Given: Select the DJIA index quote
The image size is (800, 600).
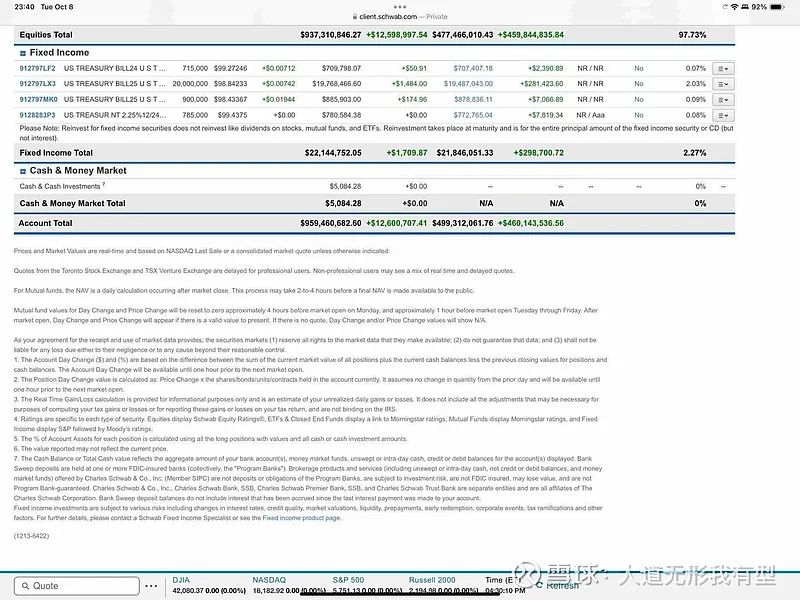Looking at the screenshot, I should coord(209,585).
